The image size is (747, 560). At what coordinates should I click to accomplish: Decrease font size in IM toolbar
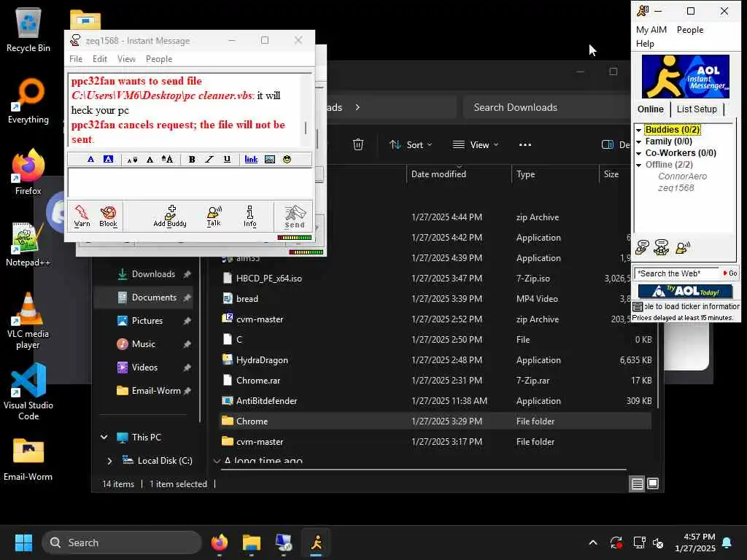point(132,160)
